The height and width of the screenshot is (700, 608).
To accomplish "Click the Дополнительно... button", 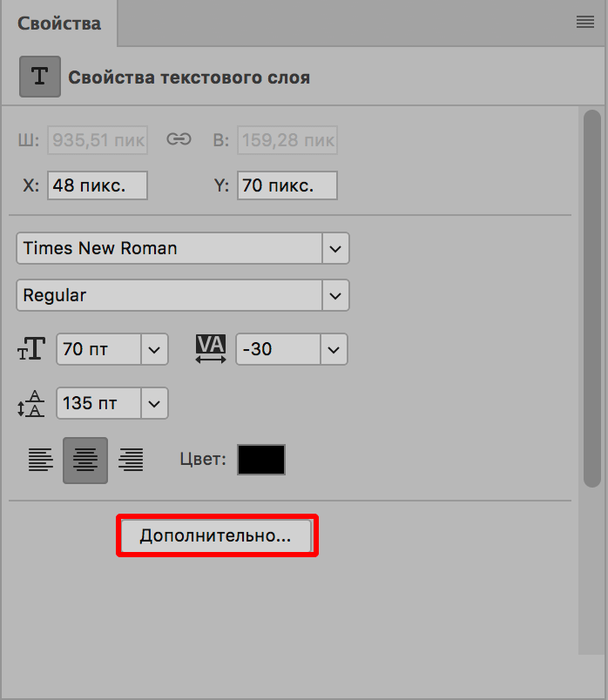I will pyautogui.click(x=216, y=535).
